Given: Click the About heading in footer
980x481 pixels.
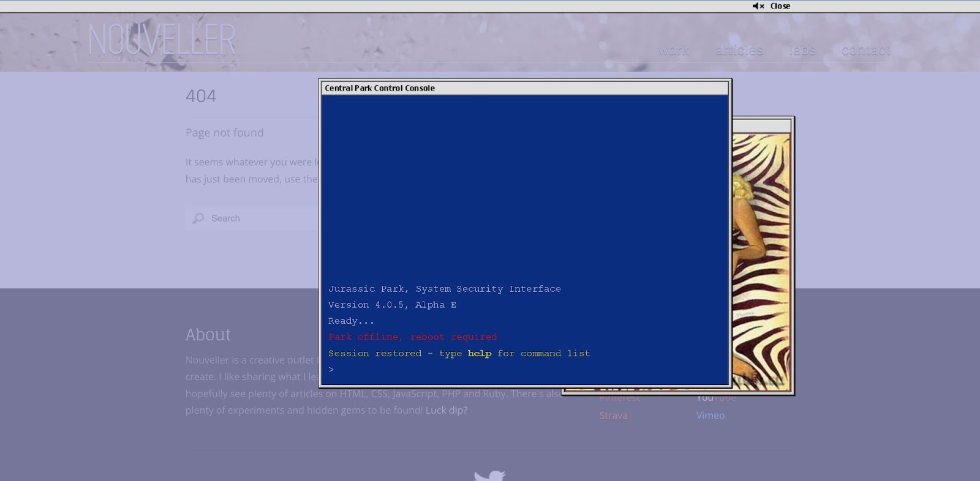Looking at the screenshot, I should point(208,335).
